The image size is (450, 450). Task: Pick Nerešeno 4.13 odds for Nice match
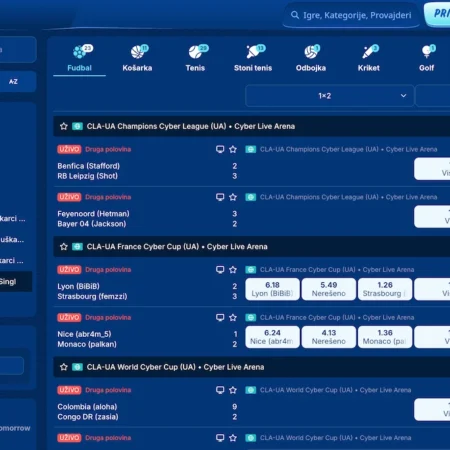point(329,337)
